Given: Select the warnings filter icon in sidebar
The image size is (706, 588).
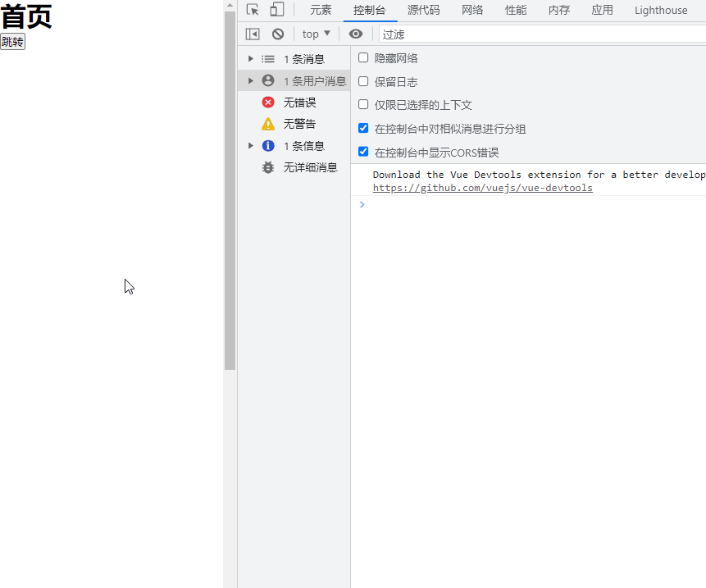Looking at the screenshot, I should click(267, 123).
